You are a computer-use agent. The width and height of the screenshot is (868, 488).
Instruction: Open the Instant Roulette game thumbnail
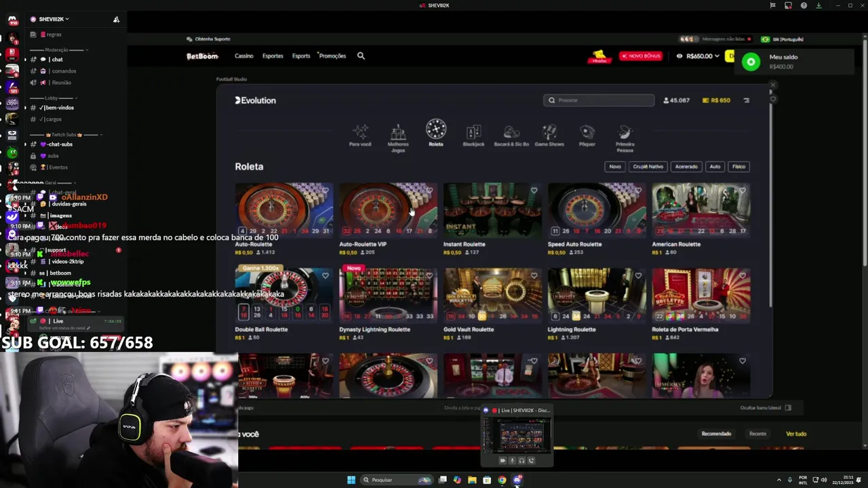pyautogui.click(x=492, y=209)
